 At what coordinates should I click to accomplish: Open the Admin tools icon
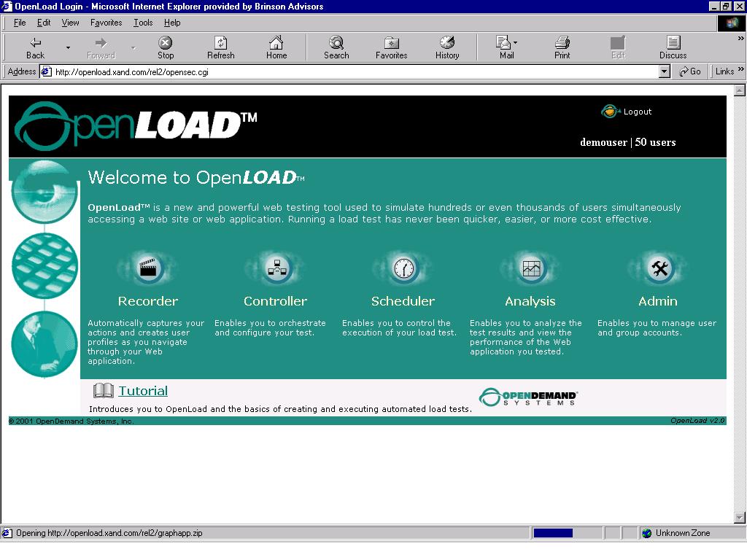point(659,268)
